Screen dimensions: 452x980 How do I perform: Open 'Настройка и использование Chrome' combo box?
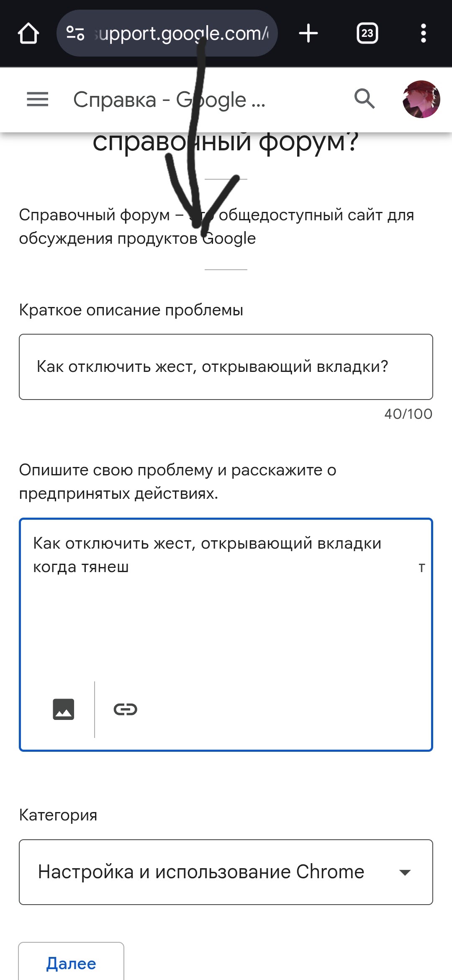click(226, 872)
